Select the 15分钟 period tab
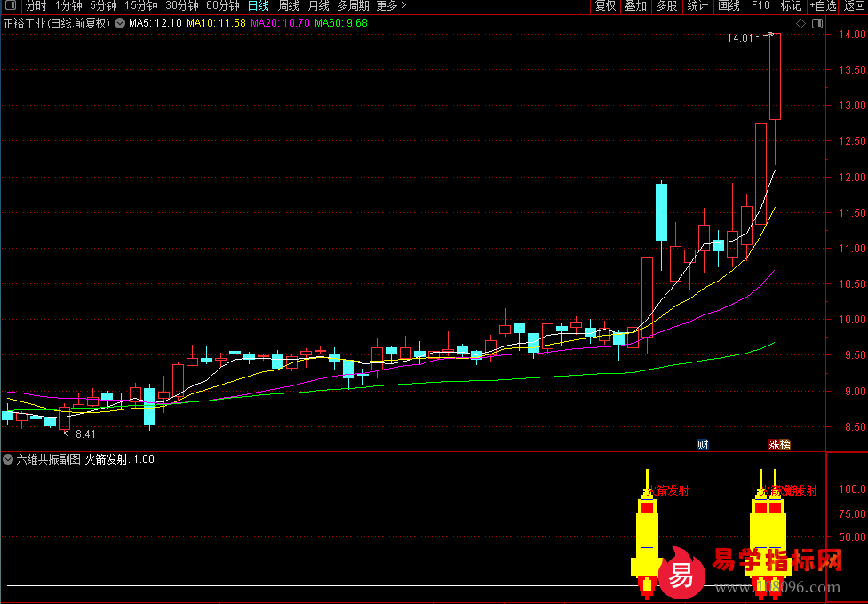This screenshot has width=868, height=604. tap(141, 6)
